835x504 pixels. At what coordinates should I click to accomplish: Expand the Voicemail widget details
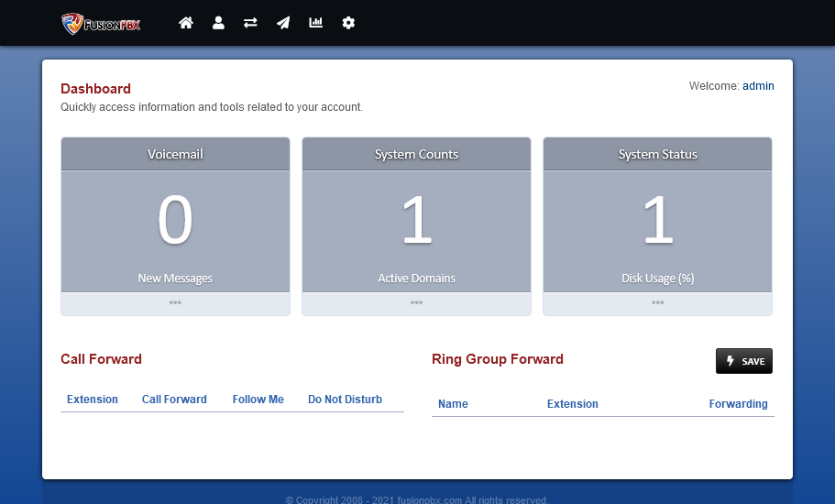pos(175,303)
